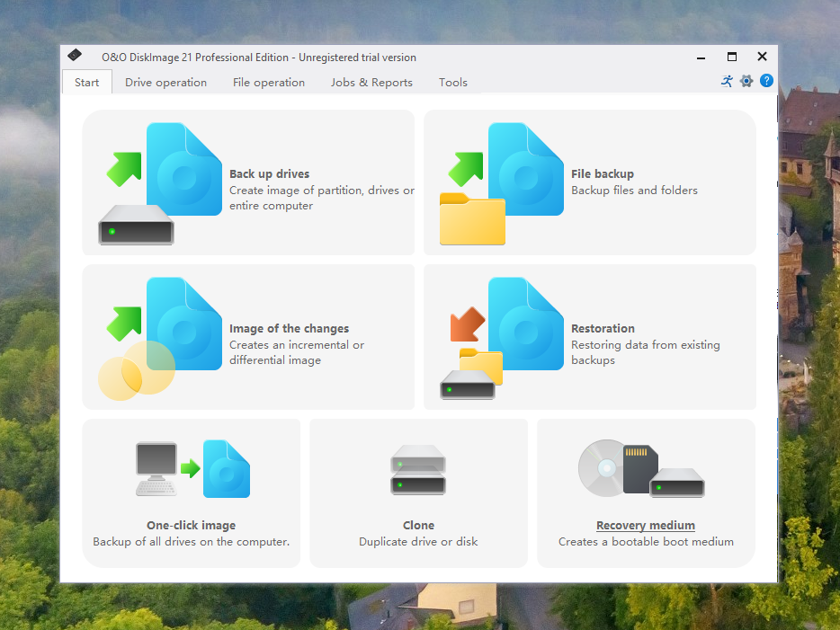Viewport: 840px width, 630px height.
Task: Select the Tools tab
Action: coord(453,83)
